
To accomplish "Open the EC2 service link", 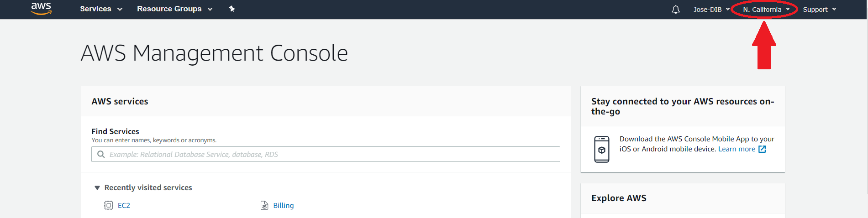I will coord(124,206).
